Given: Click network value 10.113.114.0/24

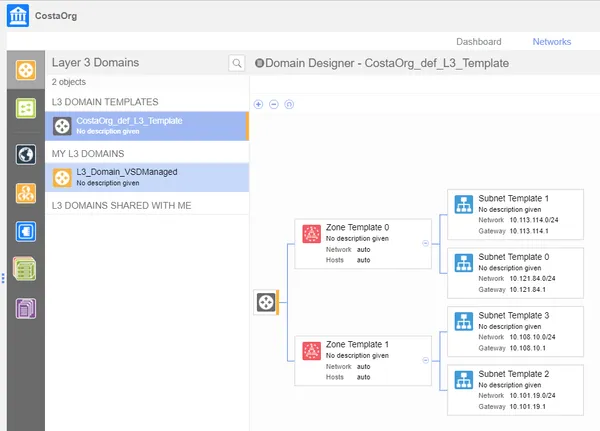Looking at the screenshot, I should (x=534, y=220).
